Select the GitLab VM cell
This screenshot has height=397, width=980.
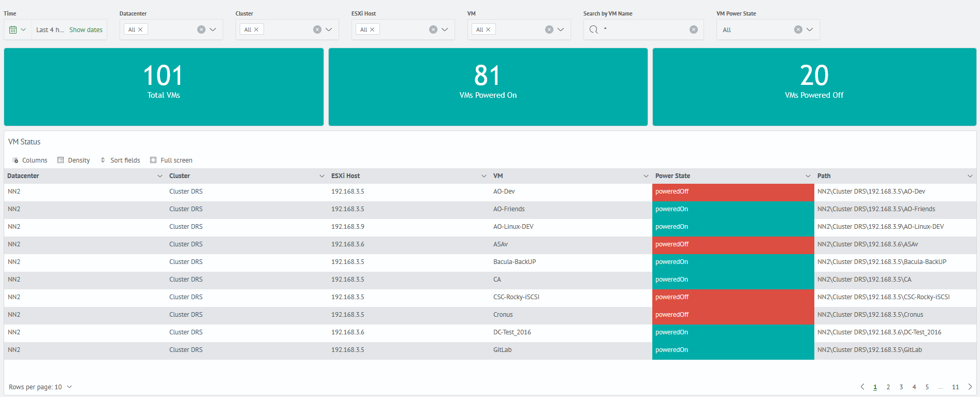coord(571,350)
